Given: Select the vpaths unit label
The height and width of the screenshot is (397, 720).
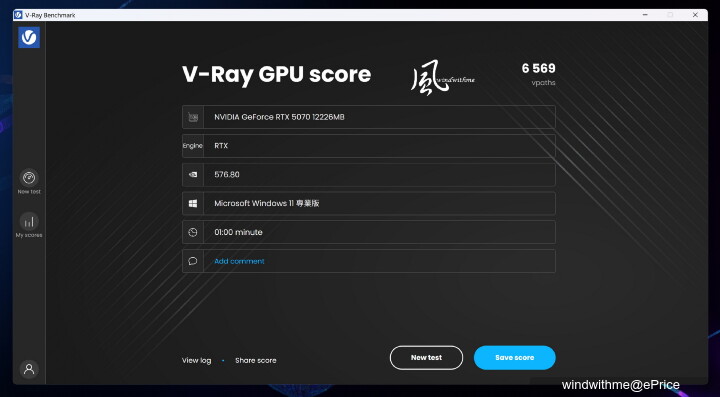Looking at the screenshot, I should [x=544, y=83].
